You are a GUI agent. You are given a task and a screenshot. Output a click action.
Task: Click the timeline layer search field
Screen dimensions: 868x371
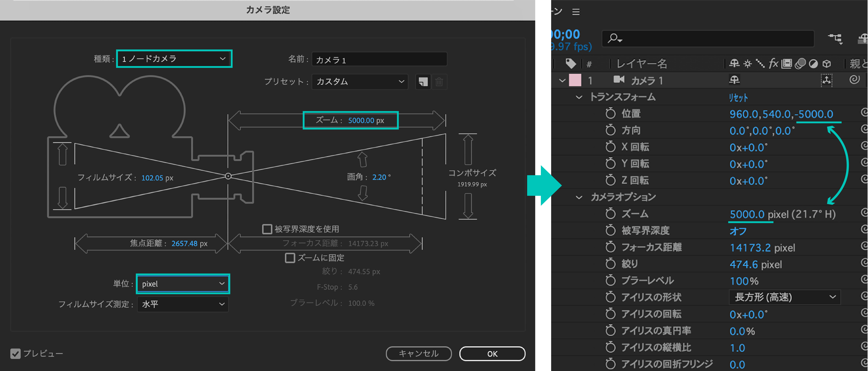tap(708, 38)
